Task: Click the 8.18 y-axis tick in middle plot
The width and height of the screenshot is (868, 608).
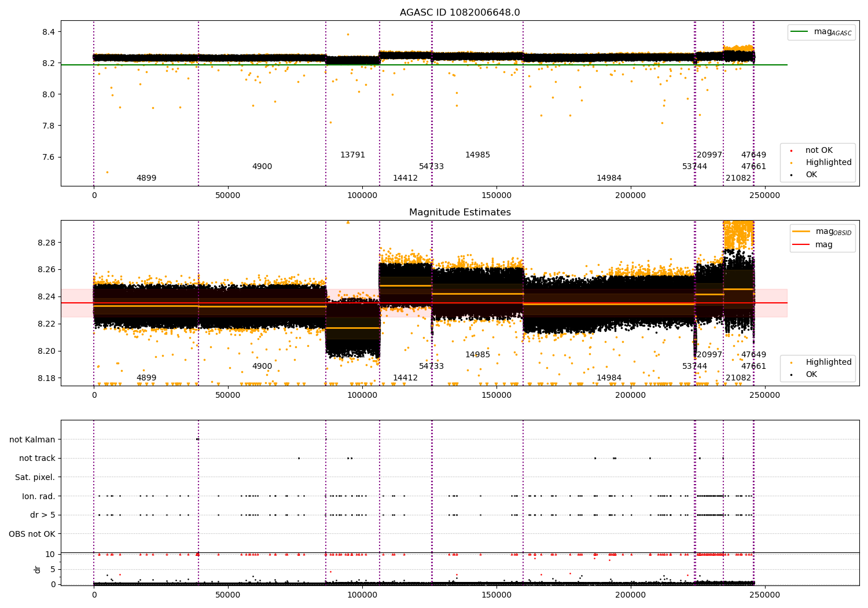Action: click(x=46, y=379)
